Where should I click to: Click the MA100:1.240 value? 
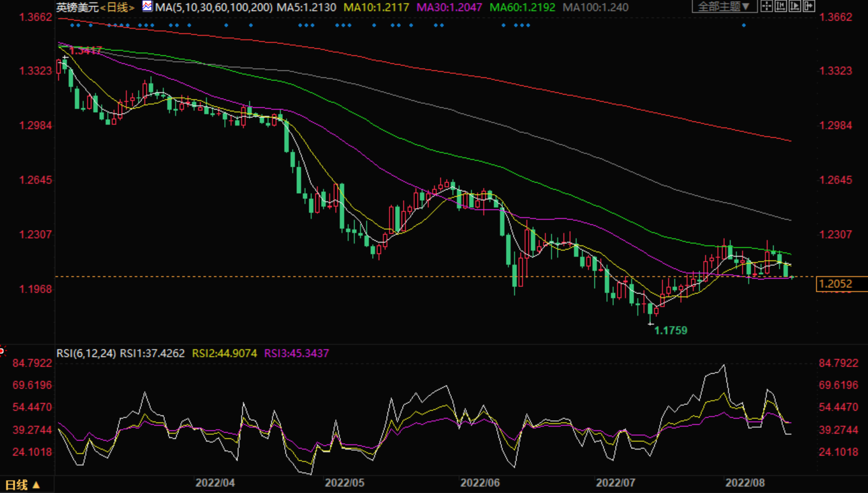(x=595, y=8)
